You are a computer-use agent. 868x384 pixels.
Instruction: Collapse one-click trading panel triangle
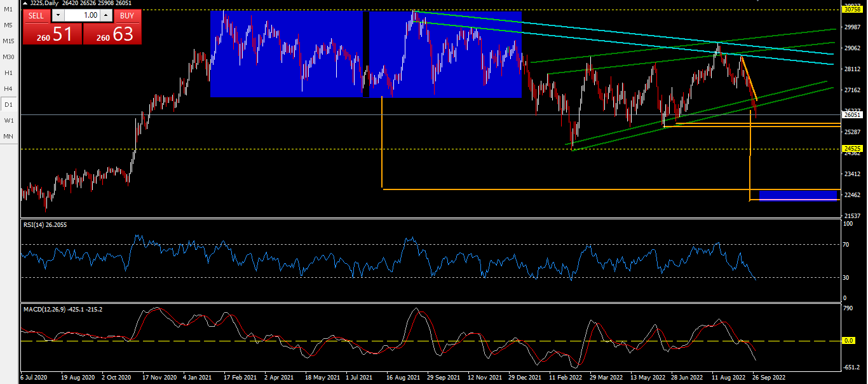coord(25,3)
